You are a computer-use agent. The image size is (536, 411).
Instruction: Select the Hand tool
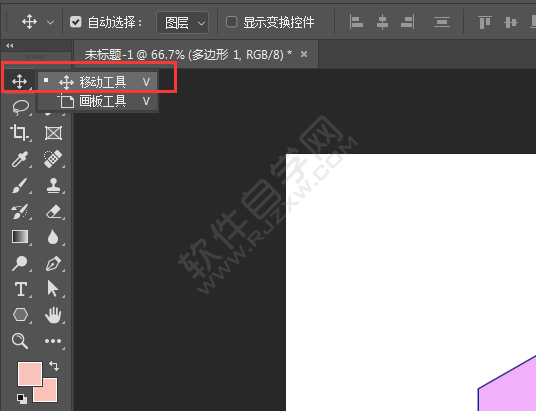click(x=53, y=315)
